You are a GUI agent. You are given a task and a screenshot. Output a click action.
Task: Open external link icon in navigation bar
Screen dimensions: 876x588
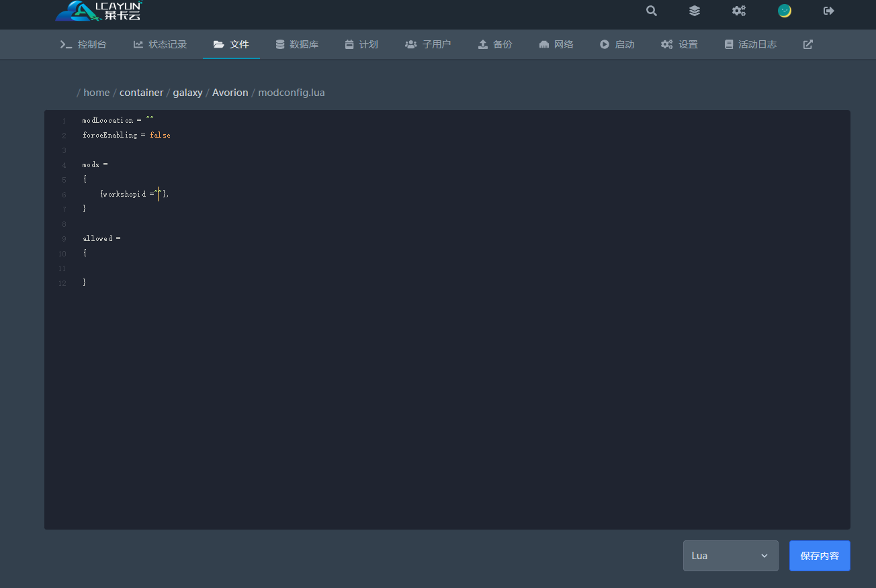point(807,44)
